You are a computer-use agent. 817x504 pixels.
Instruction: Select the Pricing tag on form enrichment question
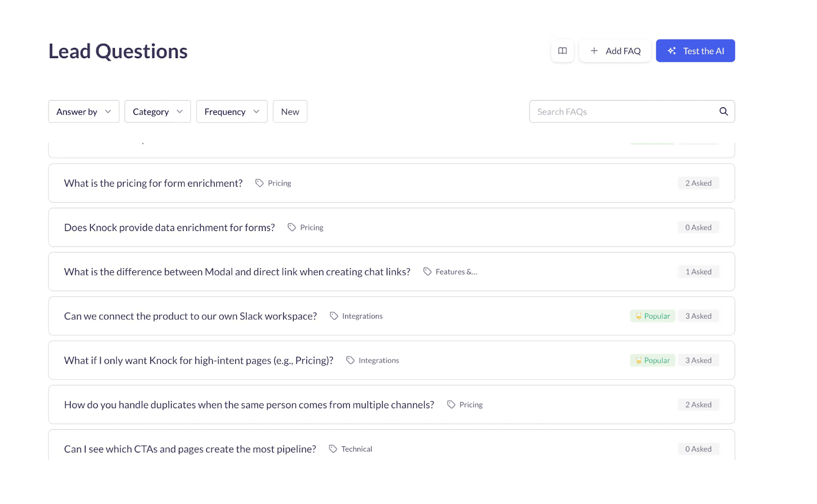coord(273,183)
